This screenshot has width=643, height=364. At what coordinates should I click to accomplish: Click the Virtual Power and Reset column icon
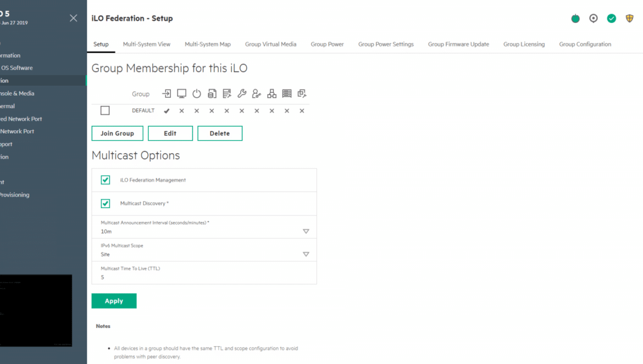pos(197,94)
